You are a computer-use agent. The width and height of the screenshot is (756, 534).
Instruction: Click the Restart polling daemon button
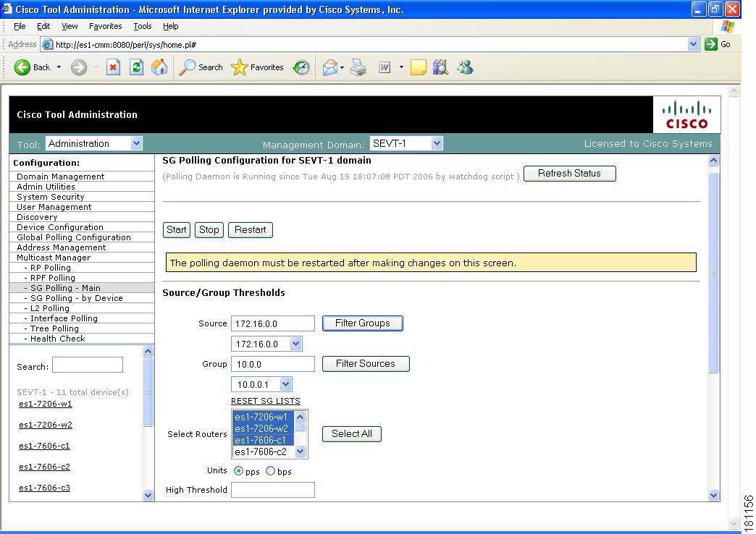[251, 230]
